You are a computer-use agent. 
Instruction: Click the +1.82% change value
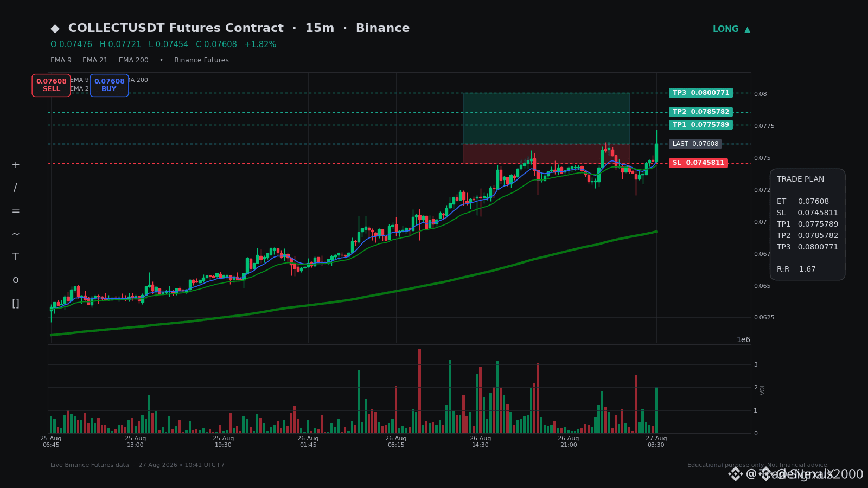[260, 44]
